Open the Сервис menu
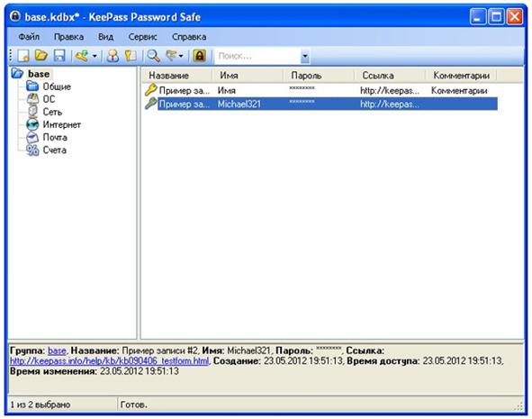 143,37
